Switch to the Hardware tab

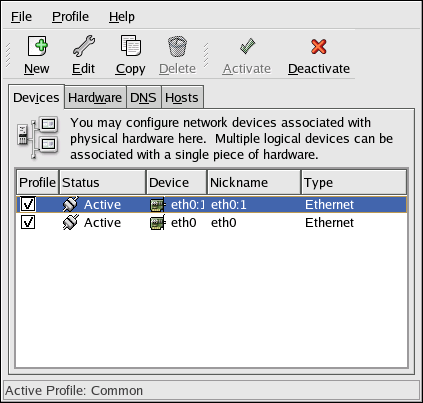click(x=95, y=98)
